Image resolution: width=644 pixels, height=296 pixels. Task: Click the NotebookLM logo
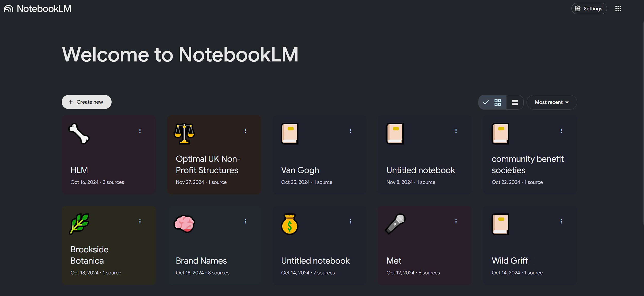(x=37, y=8)
